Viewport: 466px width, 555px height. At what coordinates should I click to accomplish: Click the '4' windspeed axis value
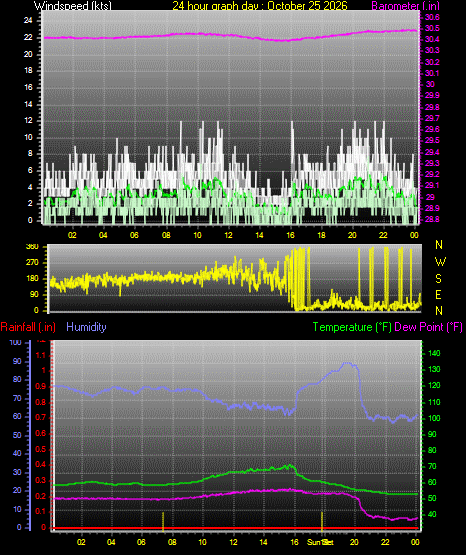pyautogui.click(x=30, y=187)
